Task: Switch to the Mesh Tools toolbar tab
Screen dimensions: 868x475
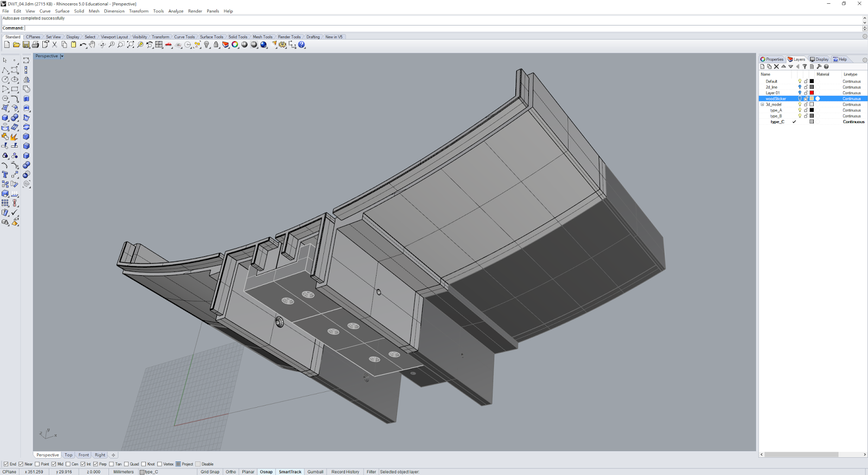Action: pos(263,37)
